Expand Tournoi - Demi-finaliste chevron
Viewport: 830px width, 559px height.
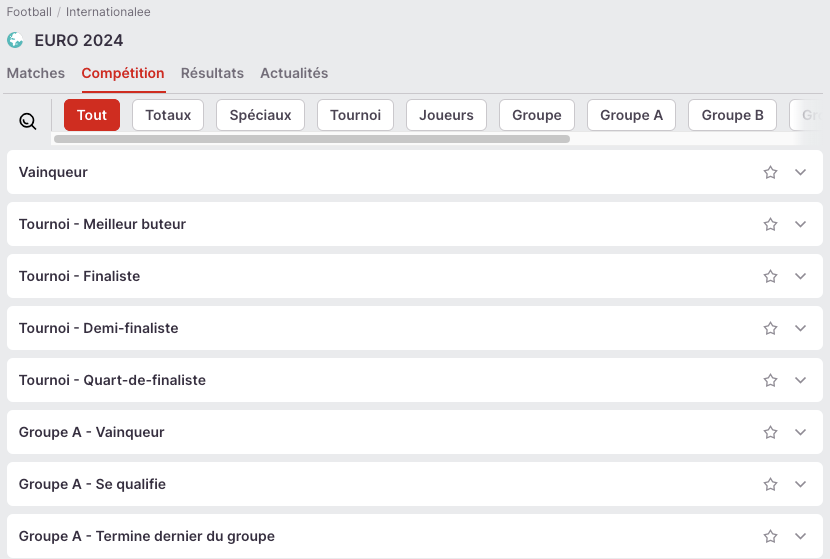(800, 328)
